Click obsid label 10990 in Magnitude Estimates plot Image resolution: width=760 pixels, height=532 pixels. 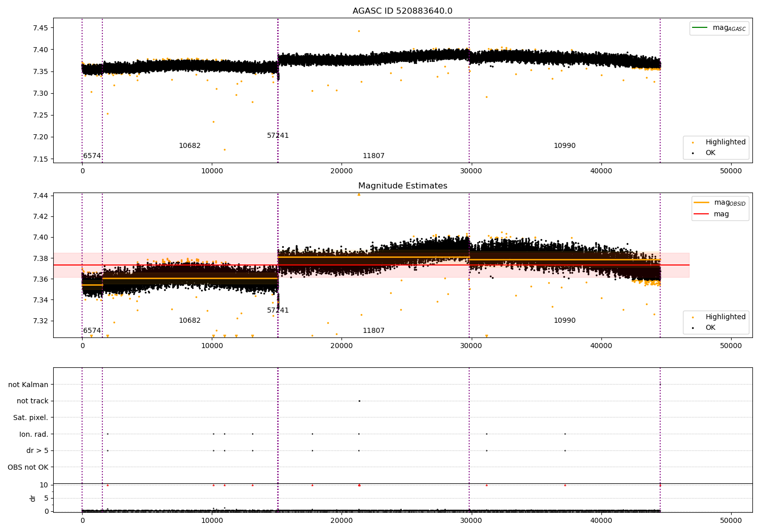[x=564, y=321]
